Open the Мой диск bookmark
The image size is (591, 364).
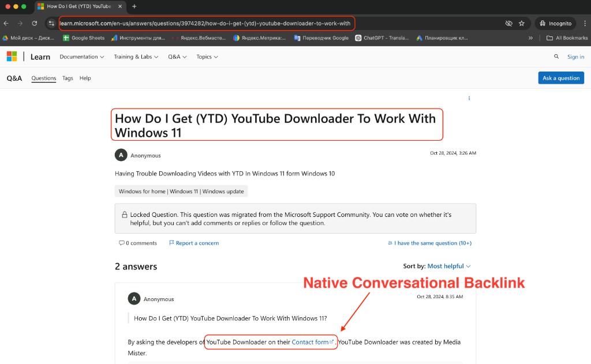(x=28, y=38)
